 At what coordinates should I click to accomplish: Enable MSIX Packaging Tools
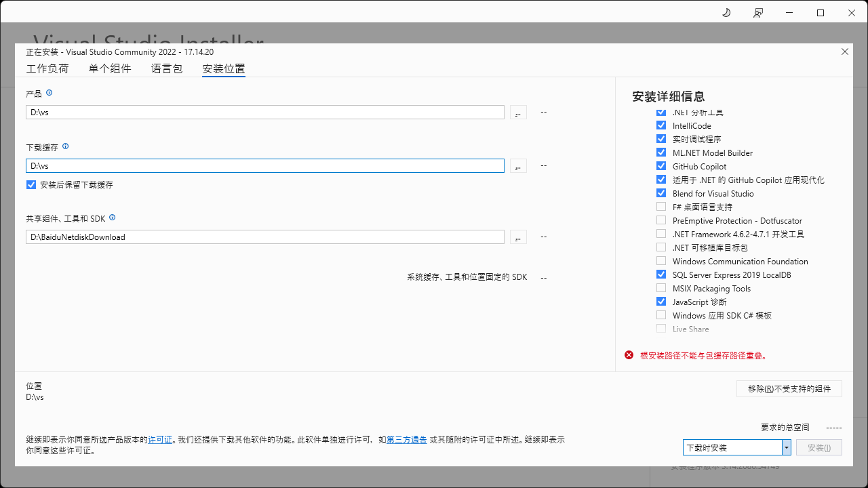[x=661, y=287]
